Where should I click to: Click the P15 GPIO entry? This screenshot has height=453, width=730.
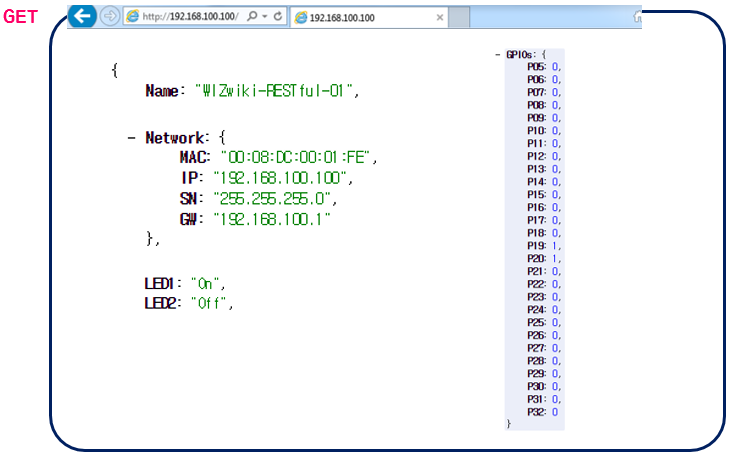tap(544, 195)
